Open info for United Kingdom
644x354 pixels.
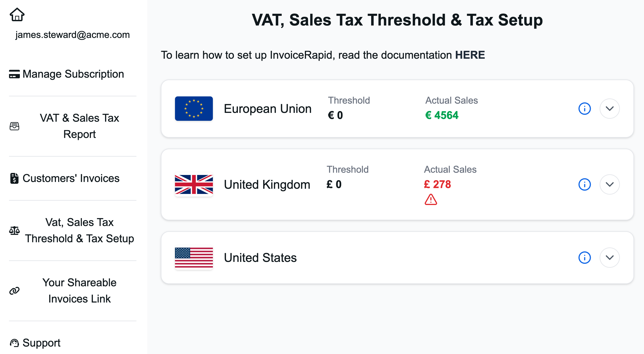click(584, 184)
